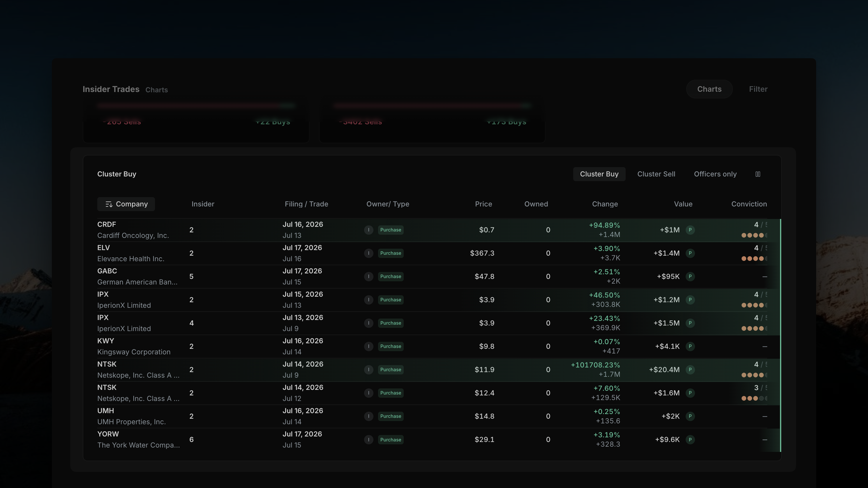This screenshot has height=488, width=868.
Task: Click the Price column header
Action: coord(484,204)
